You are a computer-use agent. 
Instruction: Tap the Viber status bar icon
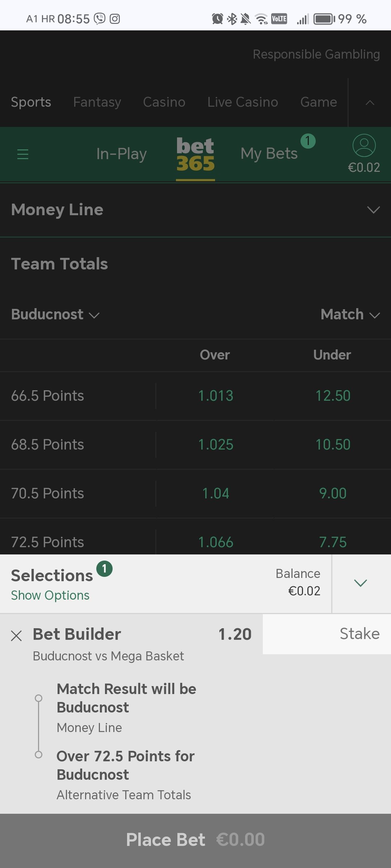pos(100,19)
